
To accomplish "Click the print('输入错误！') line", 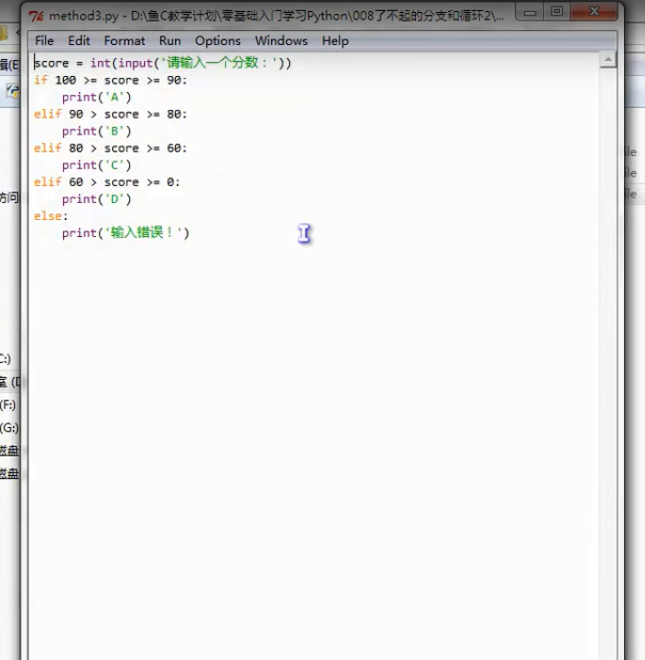I will pyautogui.click(x=126, y=233).
